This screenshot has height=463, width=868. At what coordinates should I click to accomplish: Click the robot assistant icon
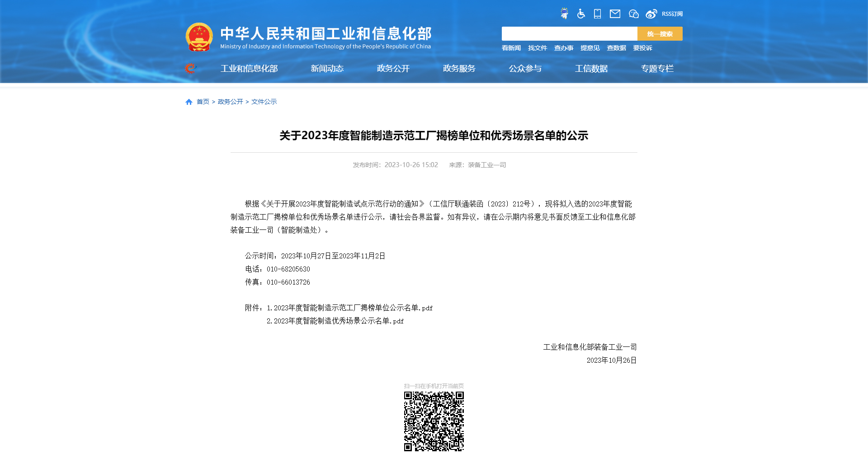pyautogui.click(x=564, y=14)
